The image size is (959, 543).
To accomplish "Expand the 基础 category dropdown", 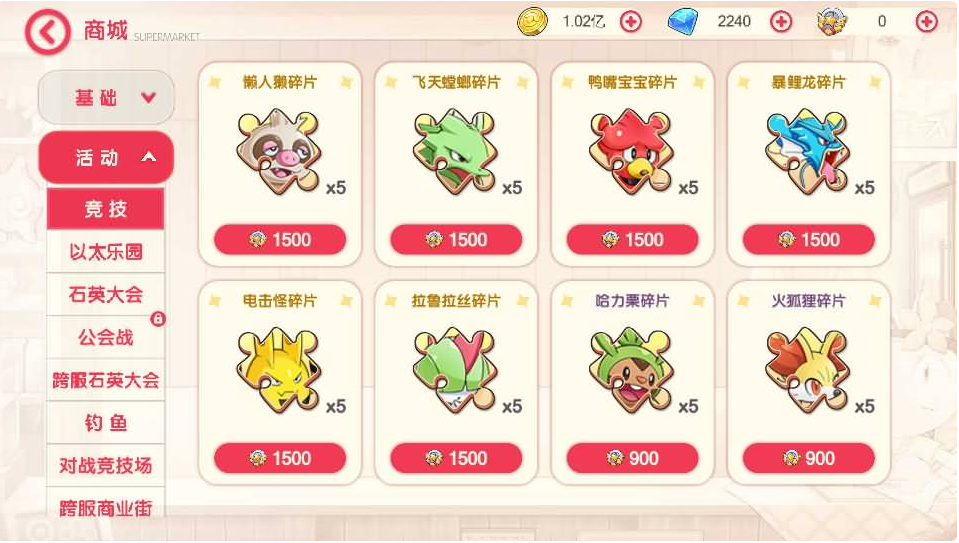I will [106, 97].
